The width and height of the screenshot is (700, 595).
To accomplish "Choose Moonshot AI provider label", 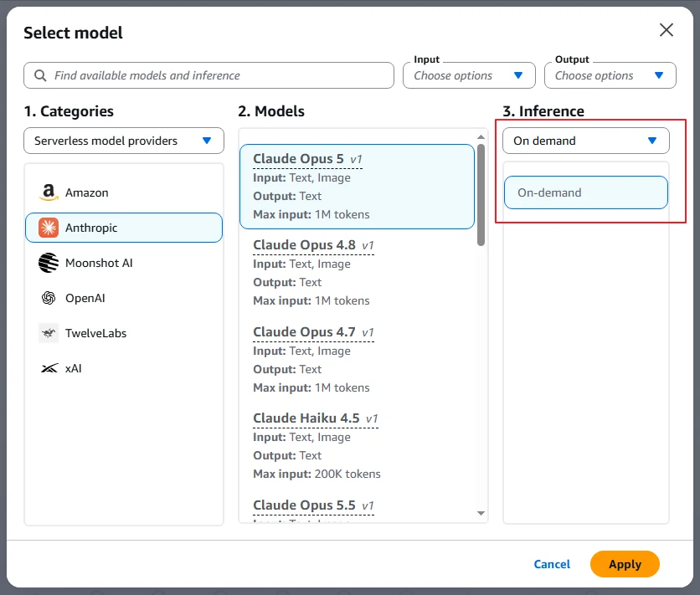I will point(99,263).
